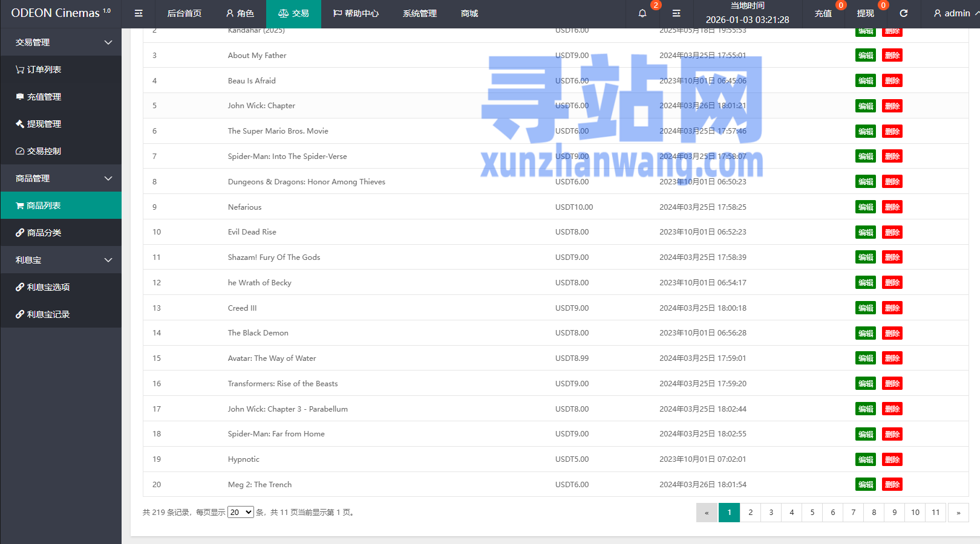Image resolution: width=980 pixels, height=544 pixels.
Task: Switch to the 系统管理 top menu
Action: (x=420, y=13)
